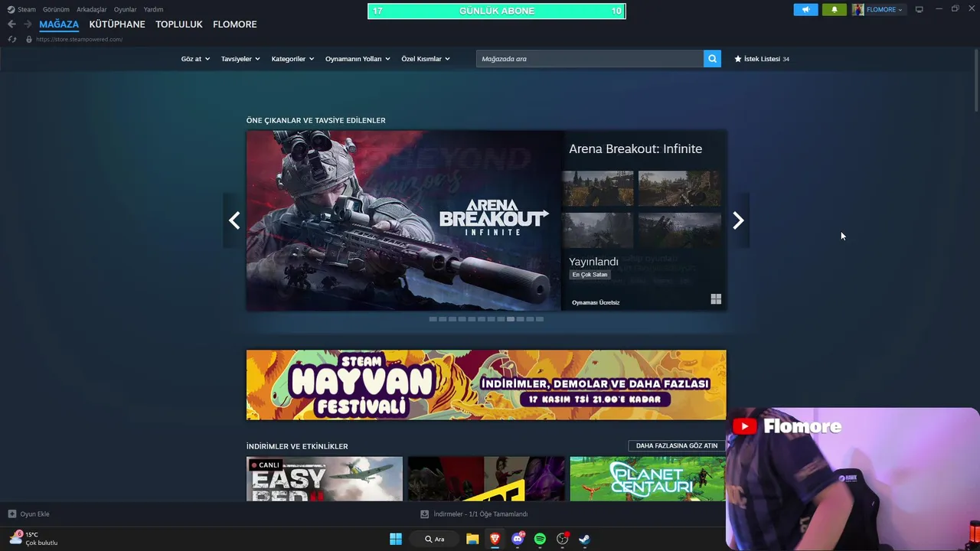Open the Planet Centauri event card
Screen dimensions: 980x551
pos(648,479)
